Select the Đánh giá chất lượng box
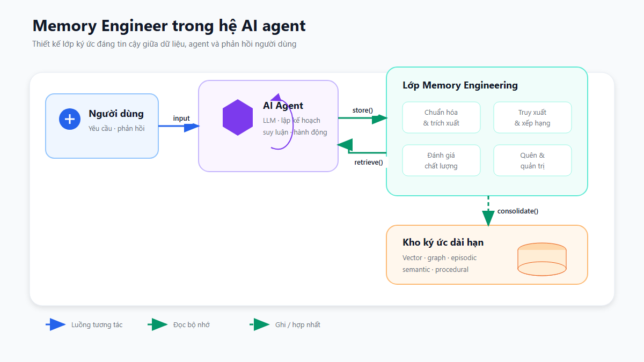 point(441,160)
